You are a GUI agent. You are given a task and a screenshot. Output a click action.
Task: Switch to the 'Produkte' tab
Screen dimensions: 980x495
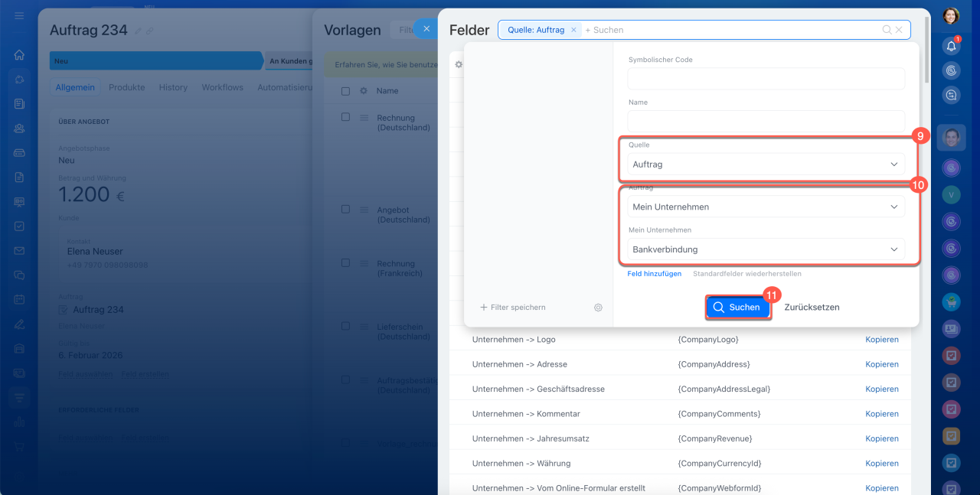pyautogui.click(x=126, y=87)
